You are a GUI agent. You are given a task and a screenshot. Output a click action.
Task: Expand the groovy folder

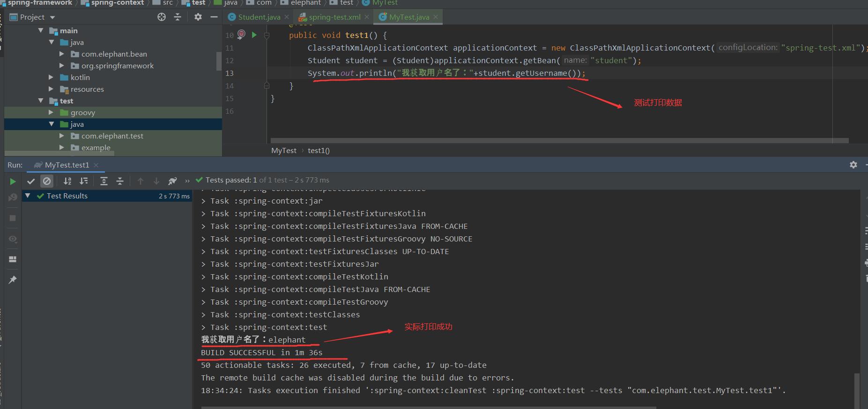(x=51, y=112)
